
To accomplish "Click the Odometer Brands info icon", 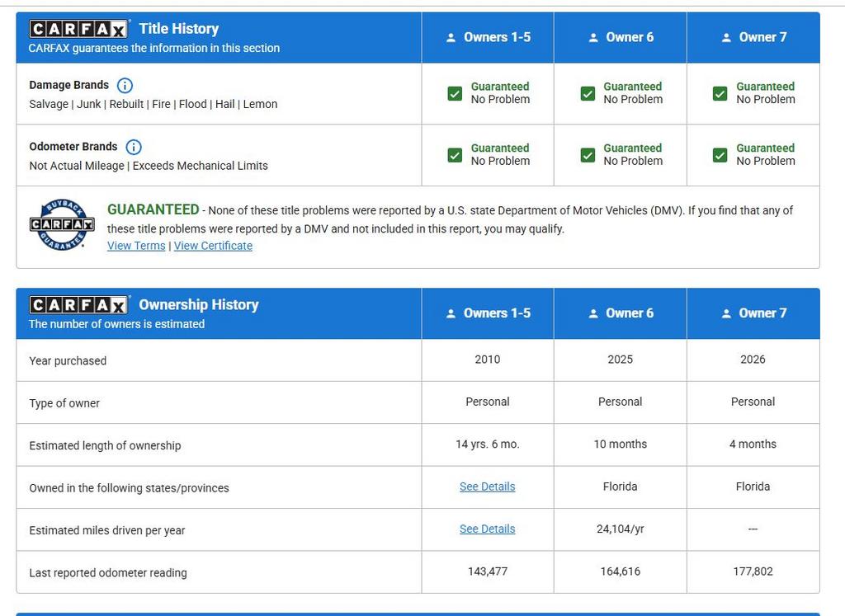I will pyautogui.click(x=133, y=147).
